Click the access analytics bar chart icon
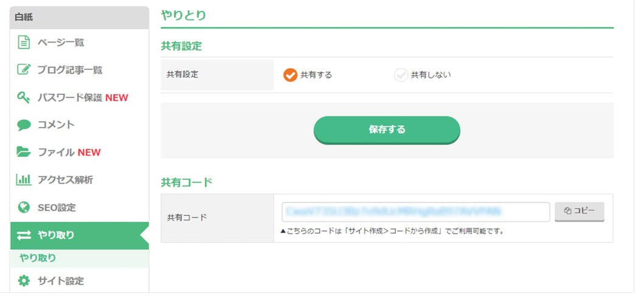This screenshot has width=644, height=302. [24, 180]
